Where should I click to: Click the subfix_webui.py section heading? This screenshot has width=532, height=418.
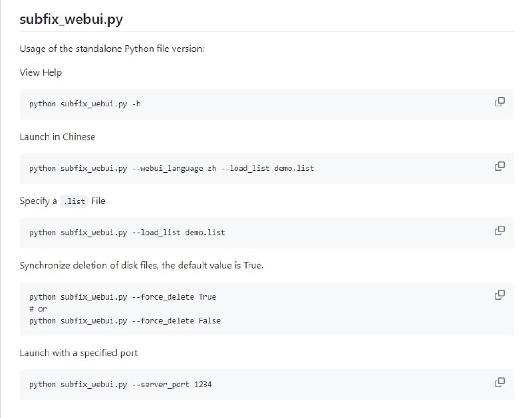[x=71, y=19]
